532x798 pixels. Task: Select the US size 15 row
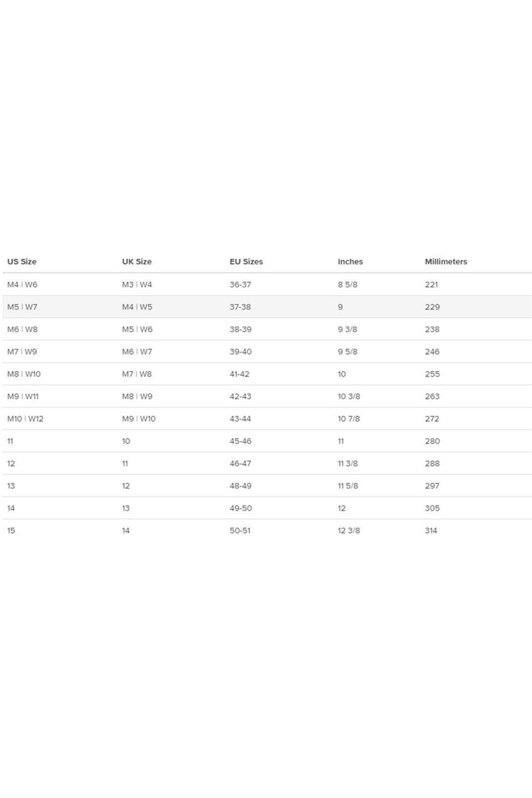pyautogui.click(x=267, y=531)
